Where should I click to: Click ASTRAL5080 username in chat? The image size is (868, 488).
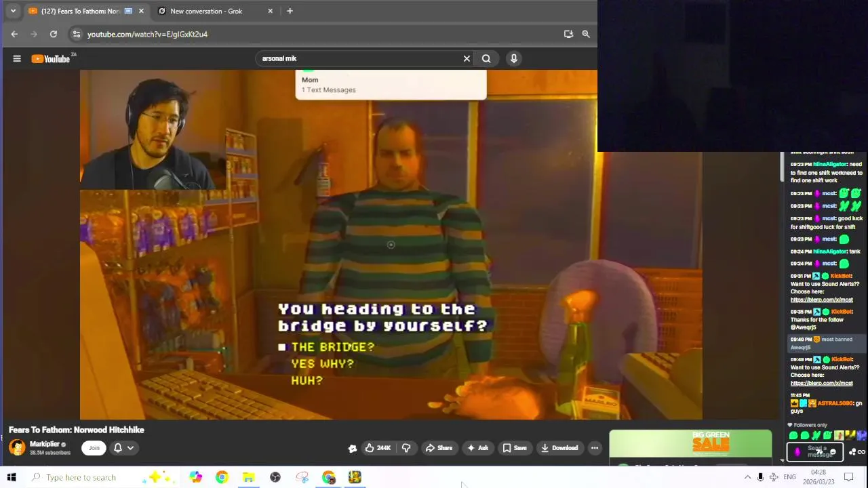pyautogui.click(x=835, y=403)
